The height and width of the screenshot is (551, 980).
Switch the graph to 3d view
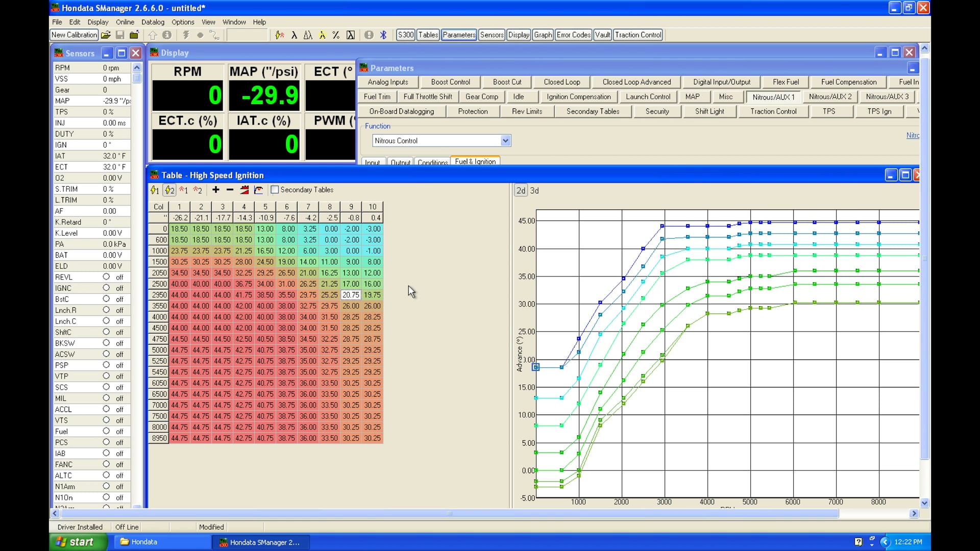tap(534, 190)
